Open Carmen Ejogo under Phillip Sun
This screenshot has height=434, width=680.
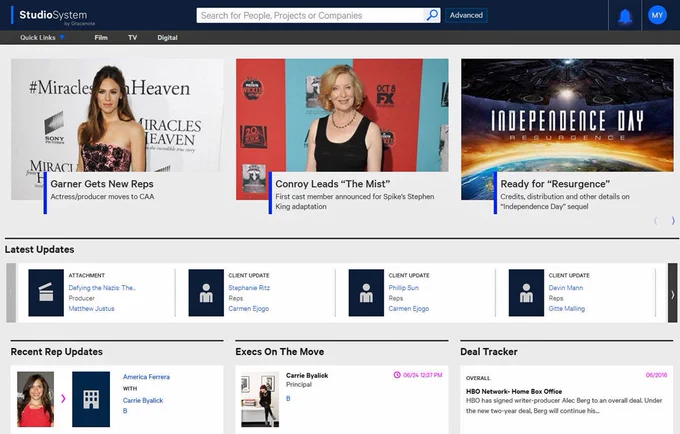[409, 309]
